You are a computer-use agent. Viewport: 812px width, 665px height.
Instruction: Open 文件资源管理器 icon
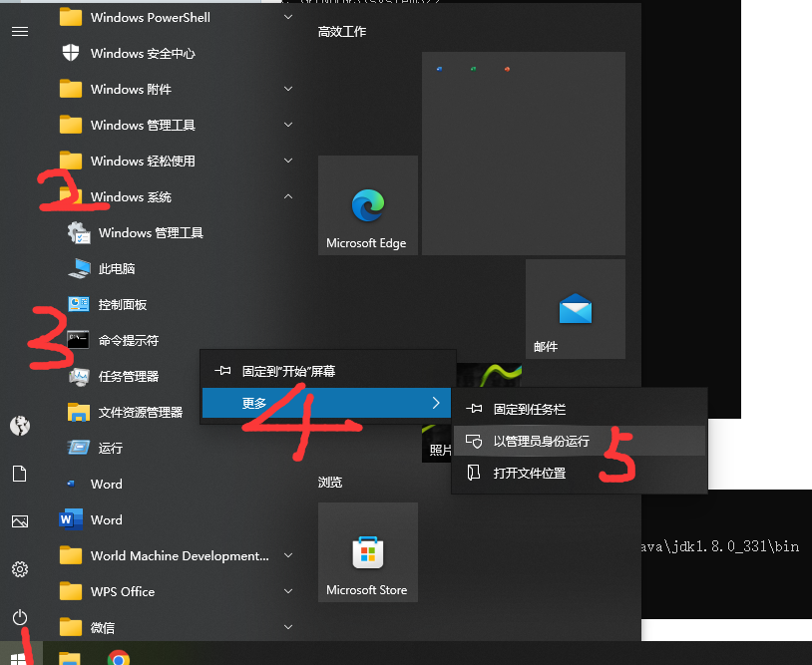pyautogui.click(x=79, y=412)
